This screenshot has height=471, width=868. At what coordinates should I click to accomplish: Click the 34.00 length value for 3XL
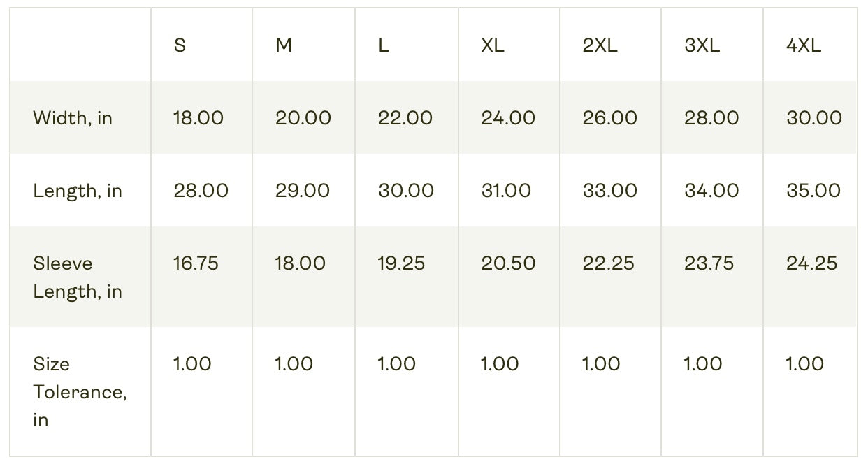(x=711, y=191)
